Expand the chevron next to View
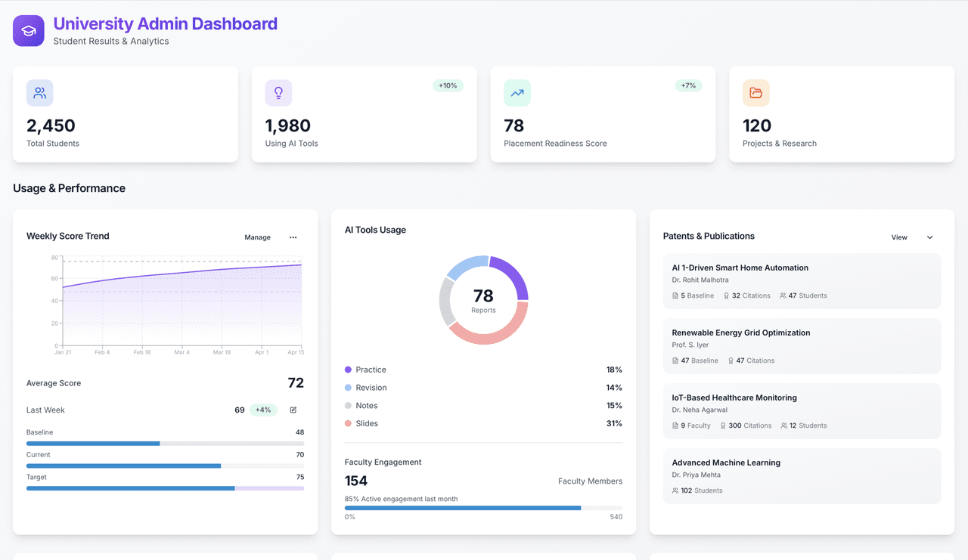This screenshot has height=560, width=968. (930, 237)
